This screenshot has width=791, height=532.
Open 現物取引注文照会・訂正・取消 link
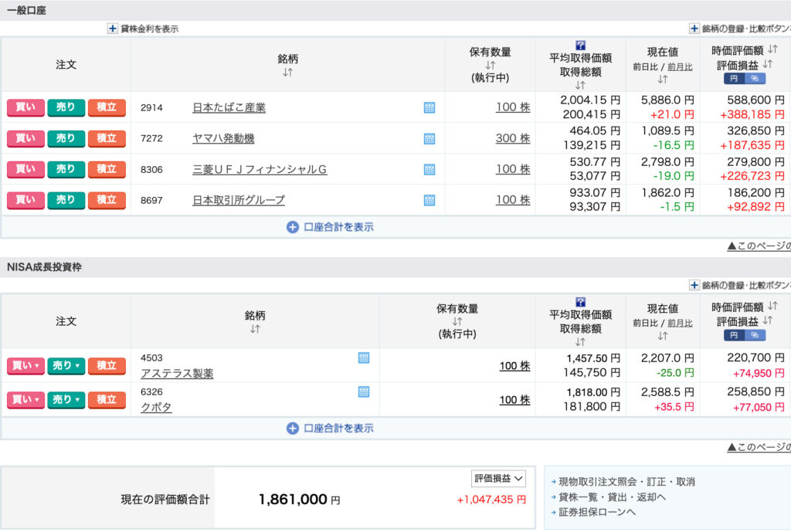[x=626, y=482]
